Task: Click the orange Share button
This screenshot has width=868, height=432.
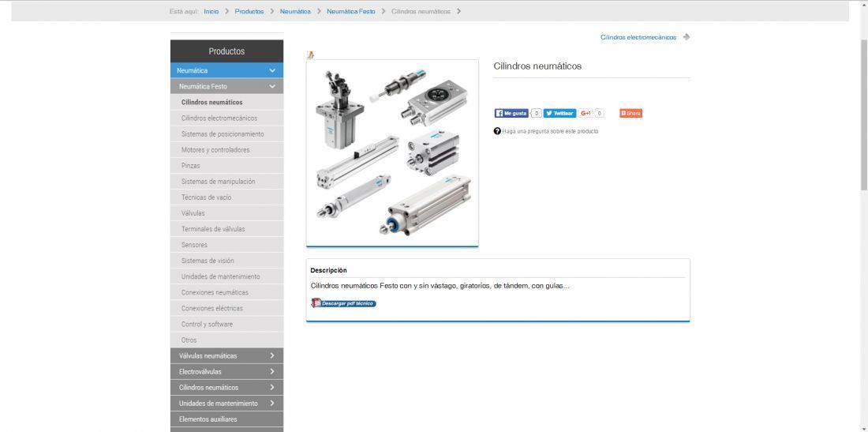Action: (x=631, y=113)
